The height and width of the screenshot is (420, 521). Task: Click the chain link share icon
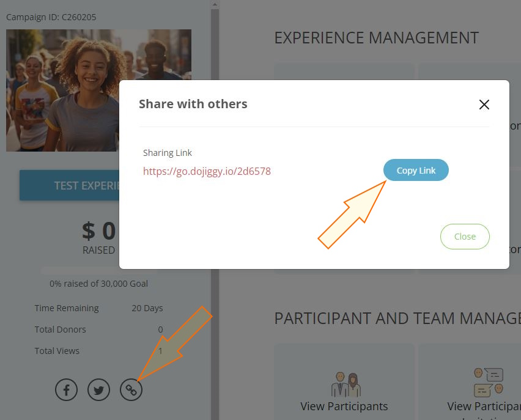click(131, 389)
